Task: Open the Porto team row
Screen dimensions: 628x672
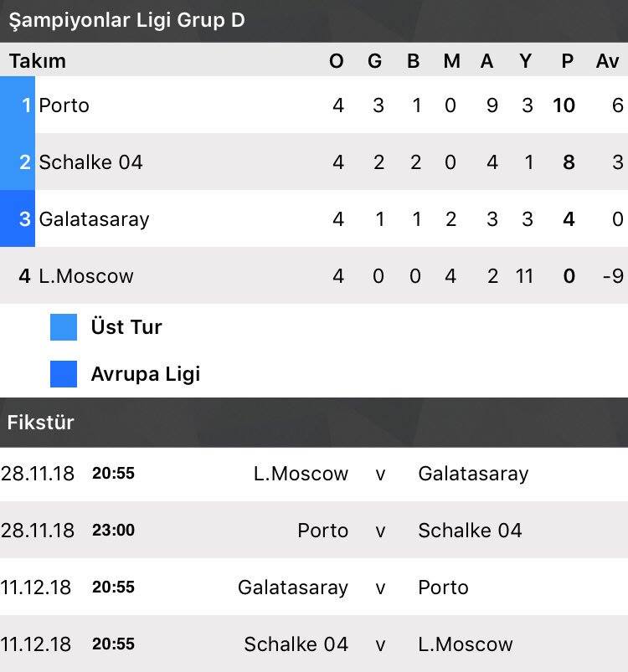Action: click(314, 105)
